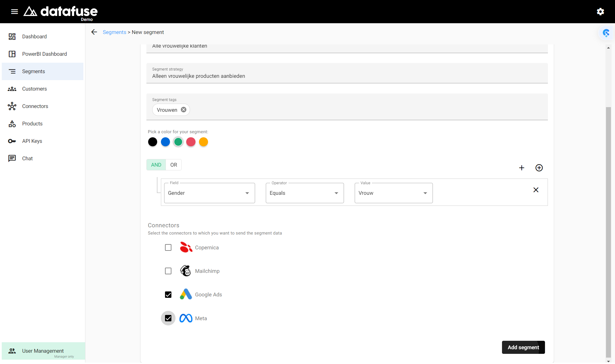Switch to OR logic toggle
Image resolution: width=615 pixels, height=364 pixels.
pos(174,165)
